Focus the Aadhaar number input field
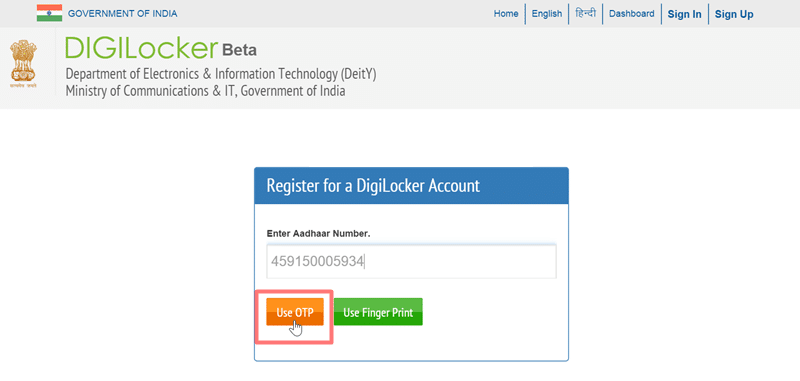800x381 pixels. [411, 262]
